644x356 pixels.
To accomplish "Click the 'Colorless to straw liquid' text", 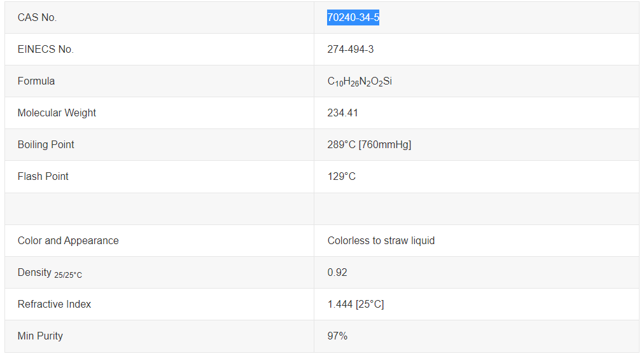I will click(381, 241).
